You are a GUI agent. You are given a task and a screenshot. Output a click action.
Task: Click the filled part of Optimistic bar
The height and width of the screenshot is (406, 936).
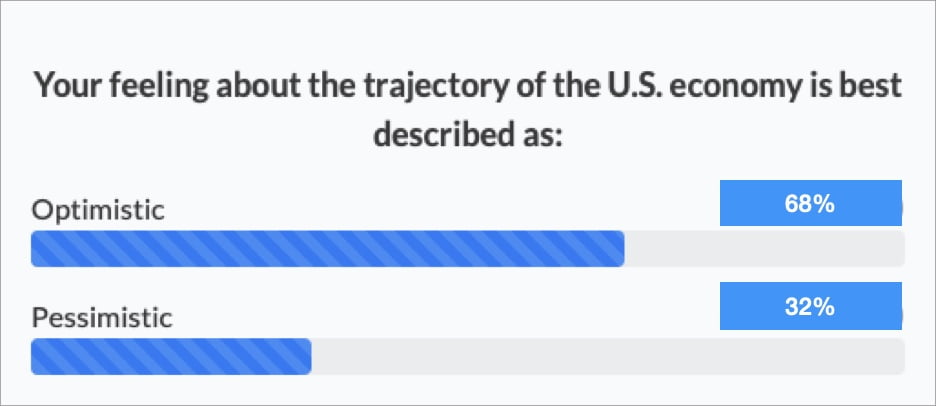coord(328,249)
